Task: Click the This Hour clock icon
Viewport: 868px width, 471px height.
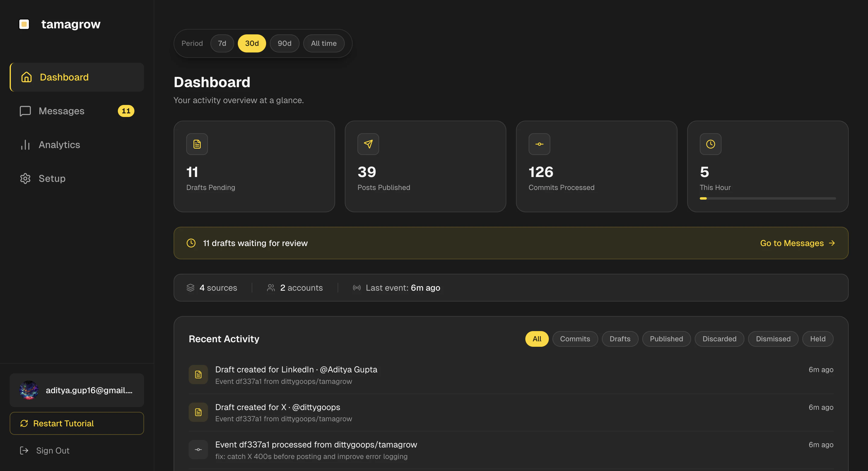Action: pos(710,144)
